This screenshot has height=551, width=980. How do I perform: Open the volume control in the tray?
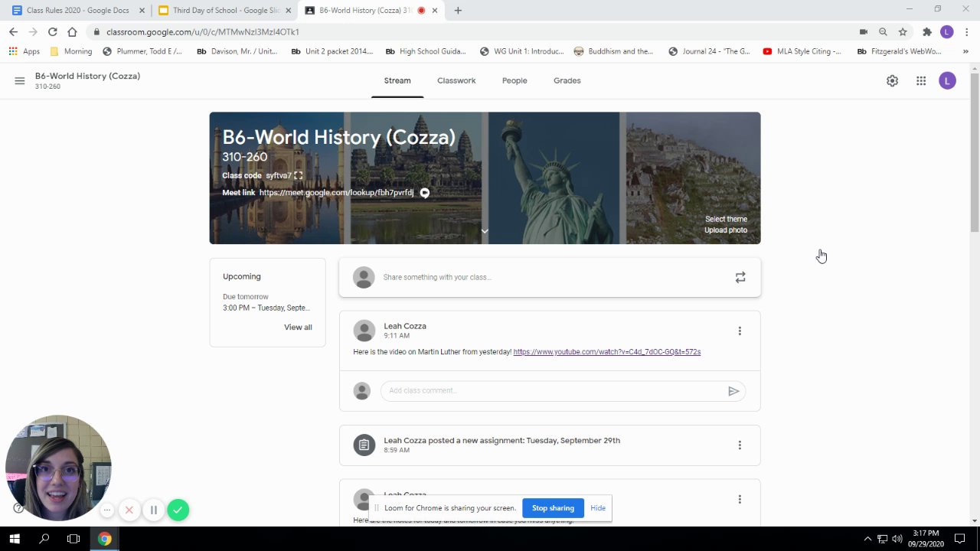[x=897, y=539]
